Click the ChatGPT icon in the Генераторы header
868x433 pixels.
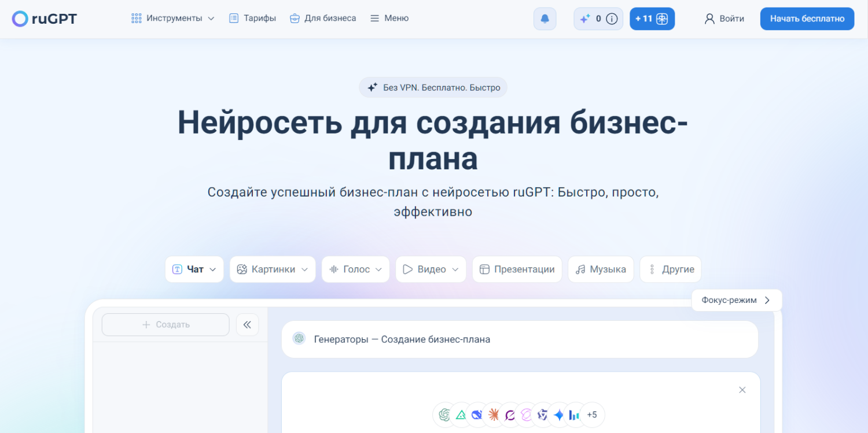[x=299, y=339]
